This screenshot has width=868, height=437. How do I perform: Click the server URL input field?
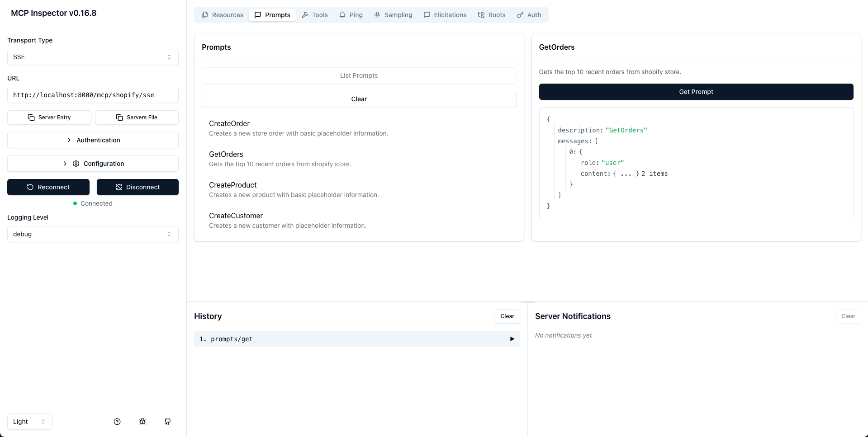coord(93,95)
